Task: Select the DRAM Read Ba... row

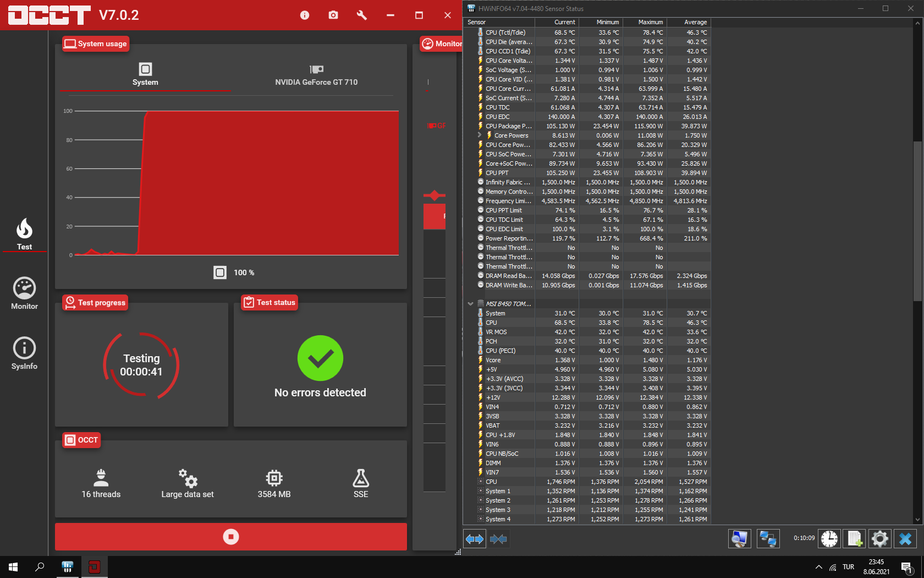Action: point(587,276)
